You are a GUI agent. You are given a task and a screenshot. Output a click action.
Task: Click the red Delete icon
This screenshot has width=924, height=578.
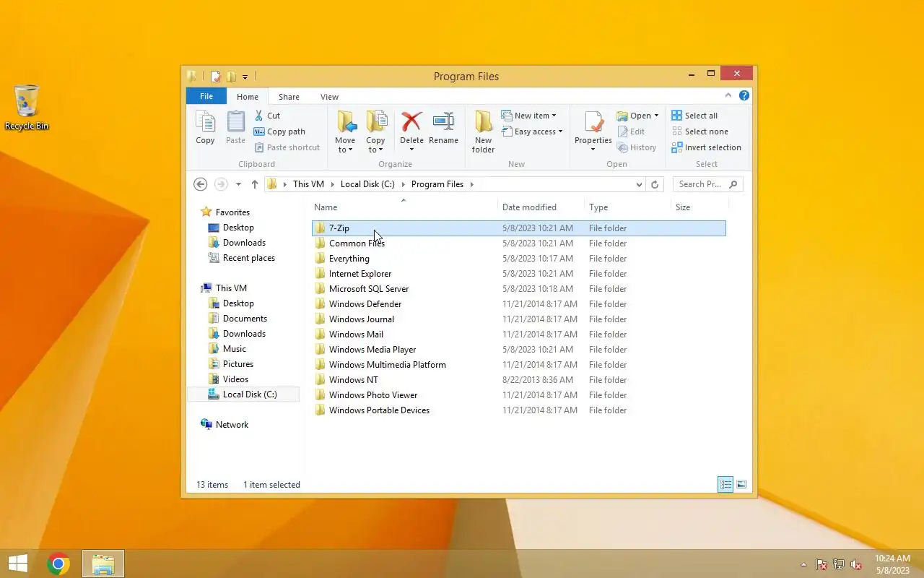[411, 121]
